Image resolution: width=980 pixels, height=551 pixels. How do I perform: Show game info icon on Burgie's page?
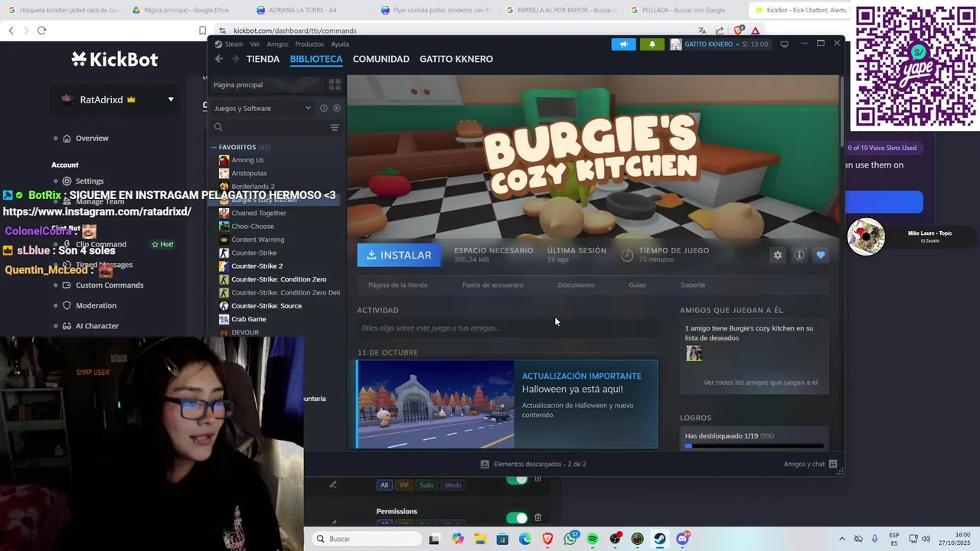coord(799,255)
